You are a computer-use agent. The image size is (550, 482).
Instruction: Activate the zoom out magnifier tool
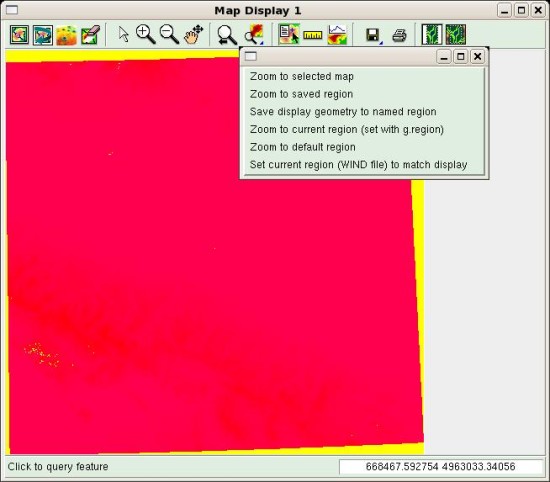[x=169, y=34]
